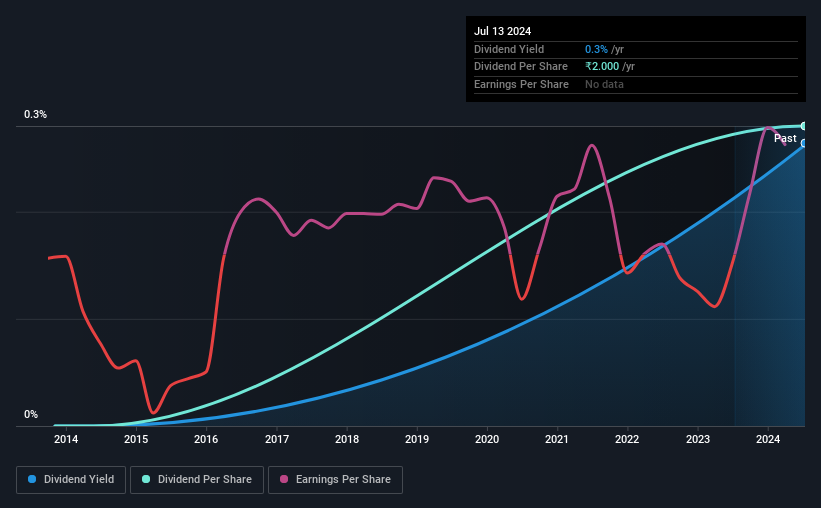Viewport: 821px width, 508px height.
Task: Click the pink Earnings Per Share legend dot
Action: (x=284, y=479)
